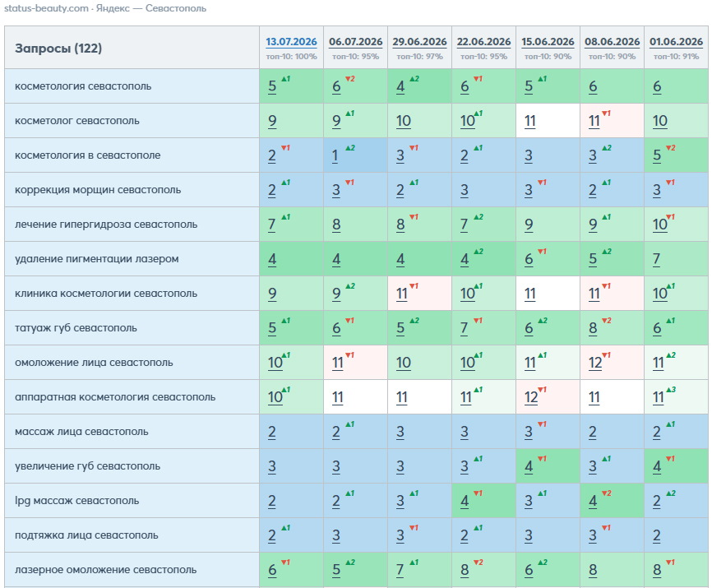Click the Запросы (122) column header

[x=58, y=49]
